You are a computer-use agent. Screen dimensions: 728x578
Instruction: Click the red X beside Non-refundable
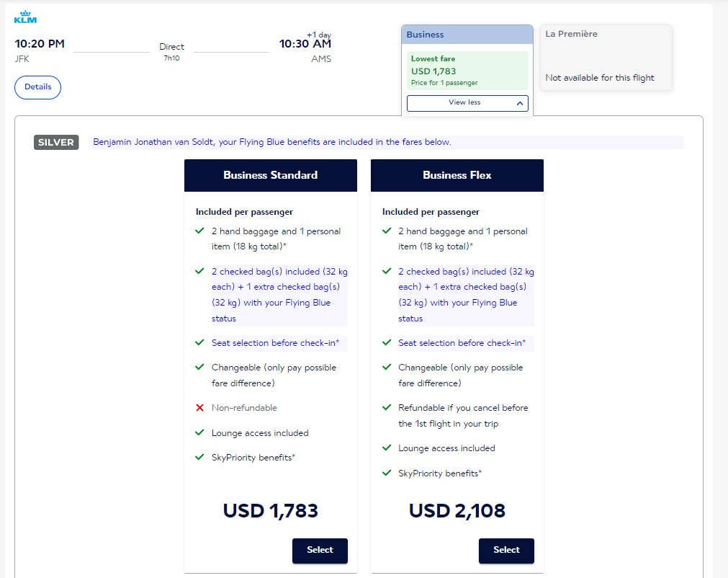(199, 408)
